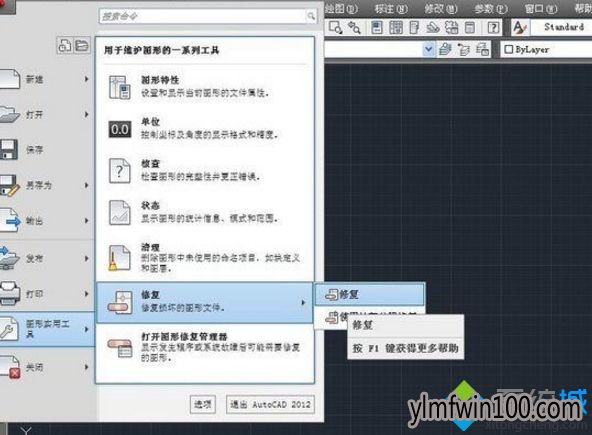Select 图形实用工具 in left menu

click(x=46, y=329)
